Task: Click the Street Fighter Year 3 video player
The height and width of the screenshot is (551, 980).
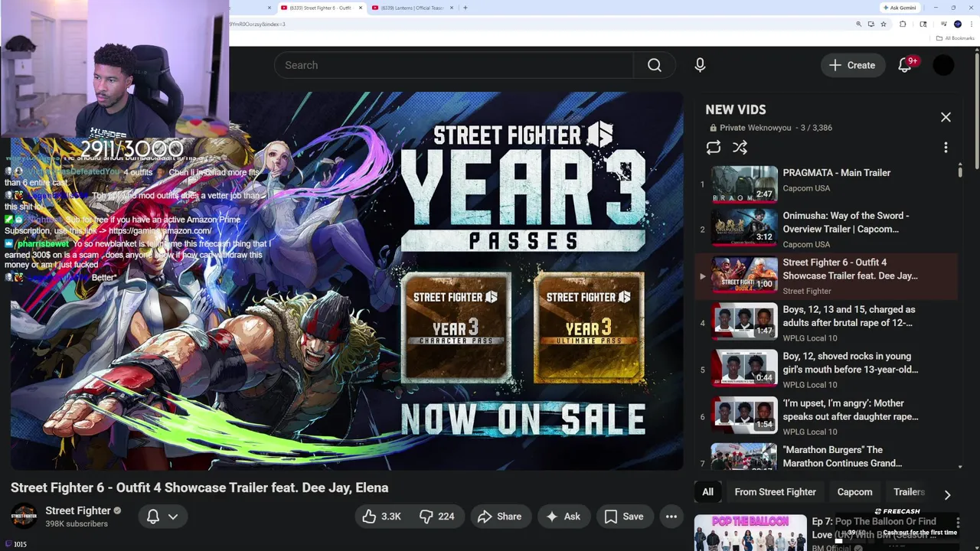Action: [347, 281]
